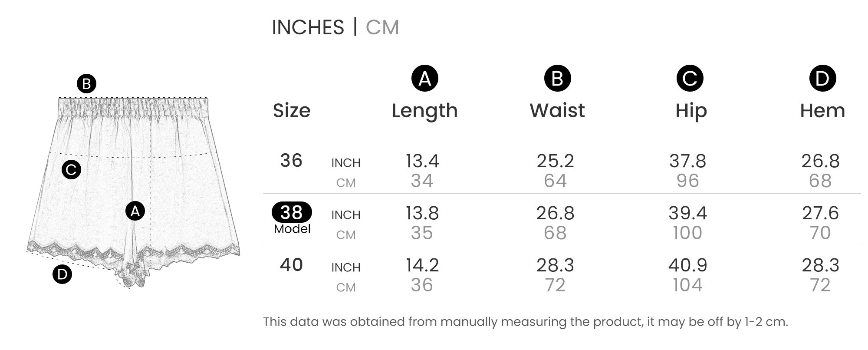This screenshot has width=868, height=350.
Task: Select the highlighted size 38 Model badge
Action: [x=292, y=212]
